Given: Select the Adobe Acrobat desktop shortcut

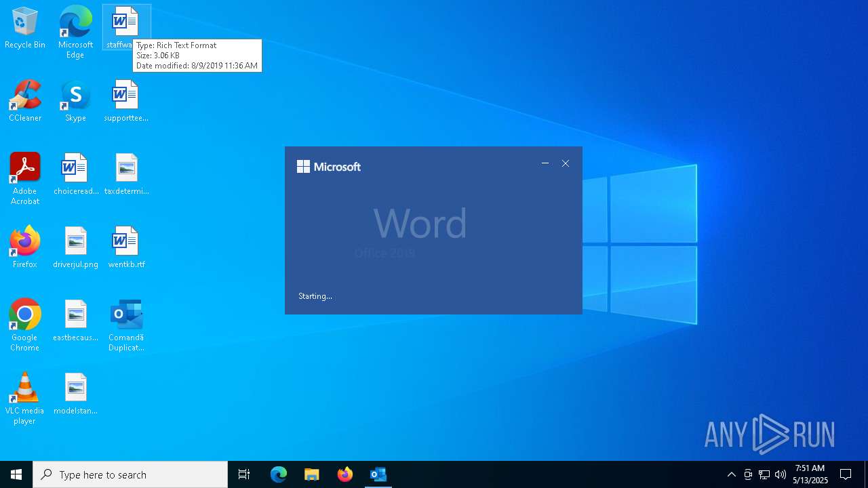Looking at the screenshot, I should tap(25, 179).
